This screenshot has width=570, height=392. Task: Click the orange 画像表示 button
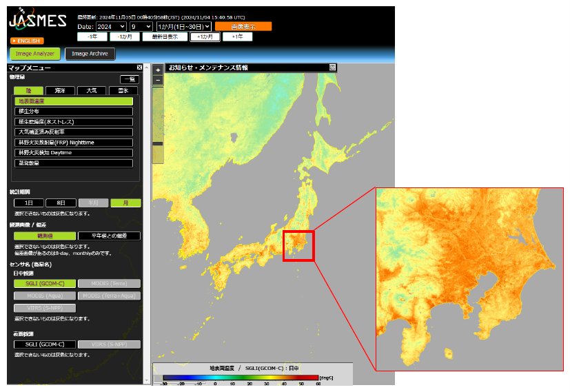(x=243, y=26)
